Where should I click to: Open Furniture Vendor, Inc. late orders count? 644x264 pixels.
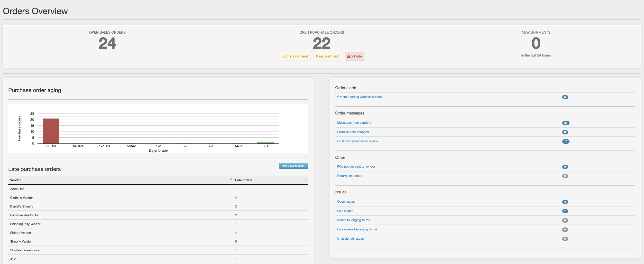pos(236,215)
